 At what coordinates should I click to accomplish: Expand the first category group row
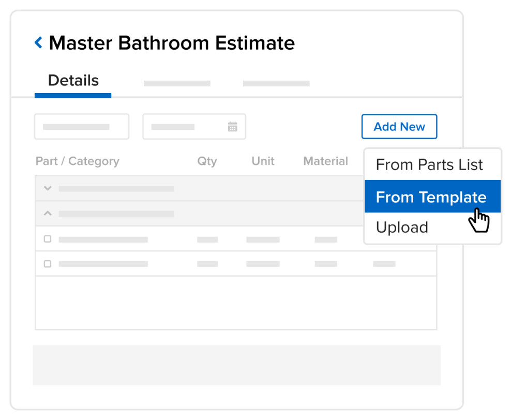[x=47, y=188]
